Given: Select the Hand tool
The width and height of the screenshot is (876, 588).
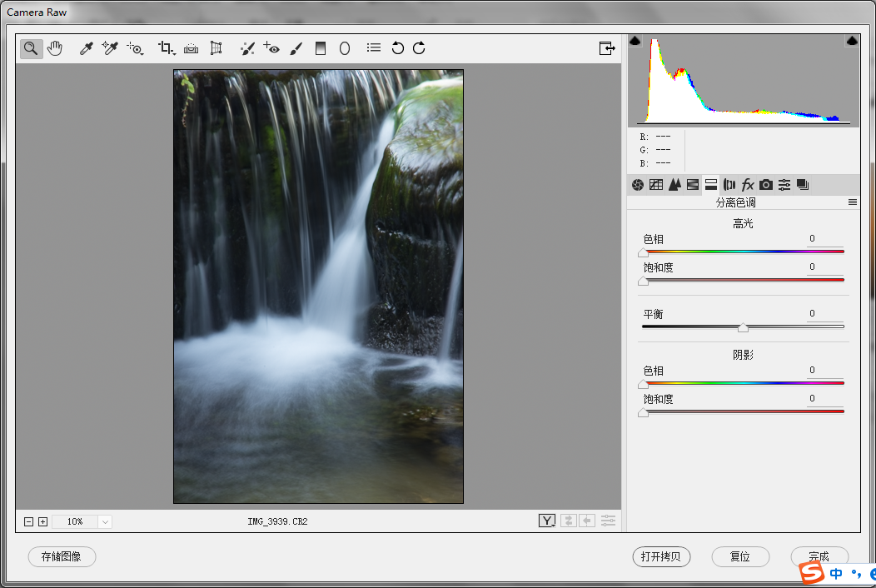Looking at the screenshot, I should (55, 48).
